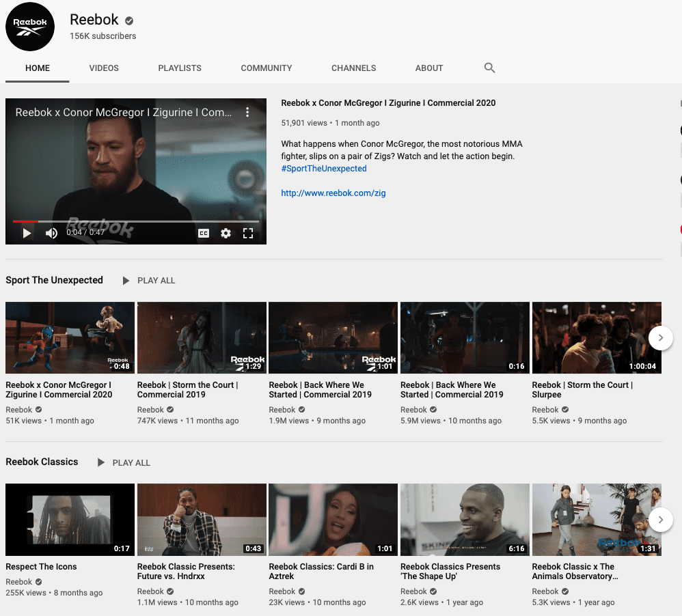Viewport: 682px width, 616px height.
Task: Open the PLAYLISTS tab
Action: pyautogui.click(x=180, y=68)
